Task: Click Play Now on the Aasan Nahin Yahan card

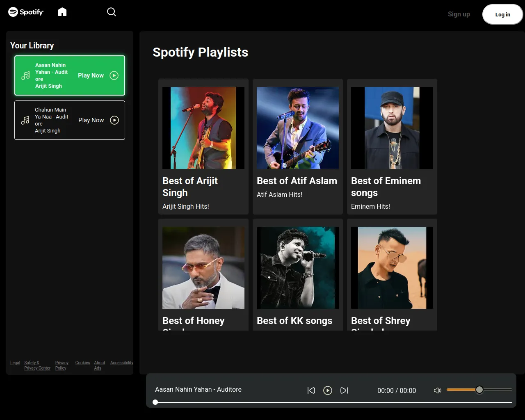Action: point(91,75)
